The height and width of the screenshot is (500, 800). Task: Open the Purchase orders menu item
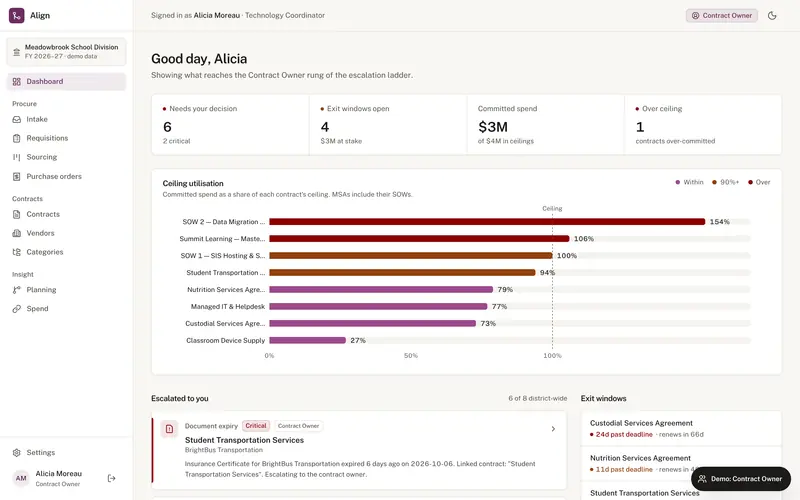(x=66, y=177)
